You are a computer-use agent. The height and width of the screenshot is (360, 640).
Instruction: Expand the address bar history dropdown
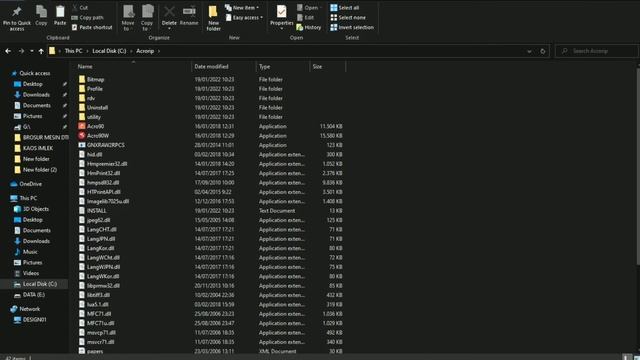pos(529,51)
